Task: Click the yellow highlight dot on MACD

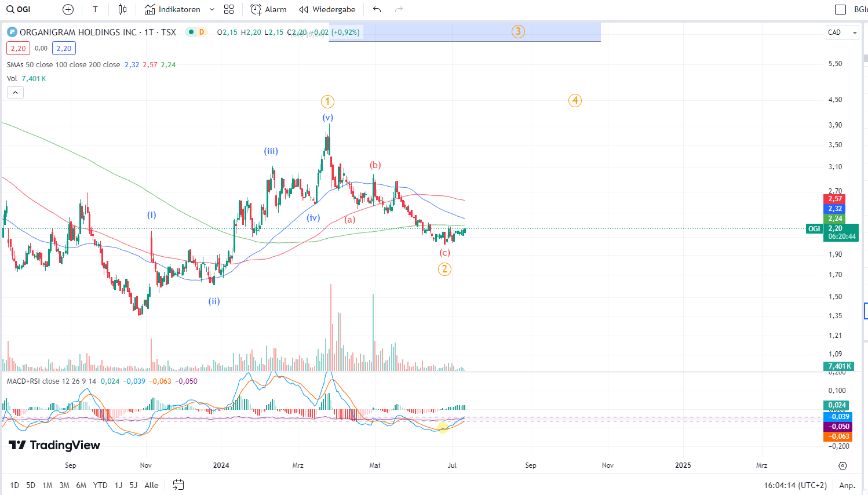Action: 443,428
